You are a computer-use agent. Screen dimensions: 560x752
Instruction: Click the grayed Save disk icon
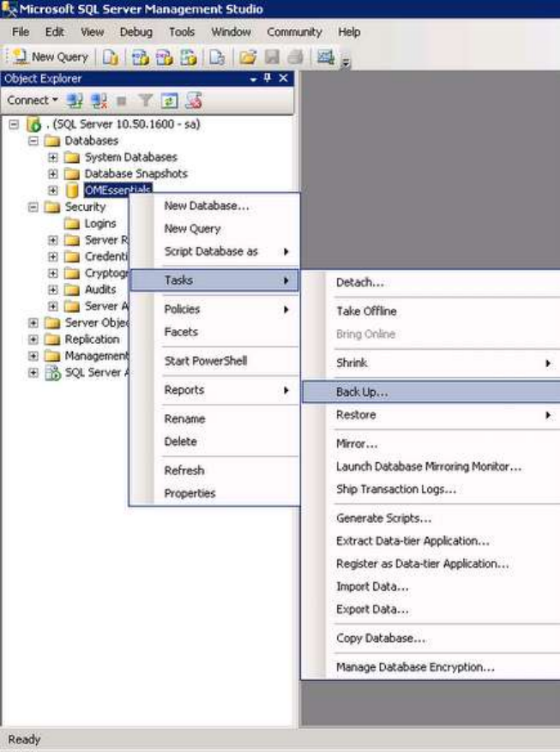coord(272,57)
